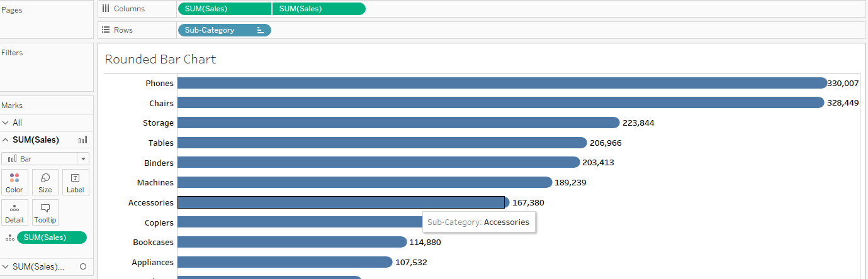The height and width of the screenshot is (279, 868).
Task: Select the Binders row header label
Action: click(158, 163)
